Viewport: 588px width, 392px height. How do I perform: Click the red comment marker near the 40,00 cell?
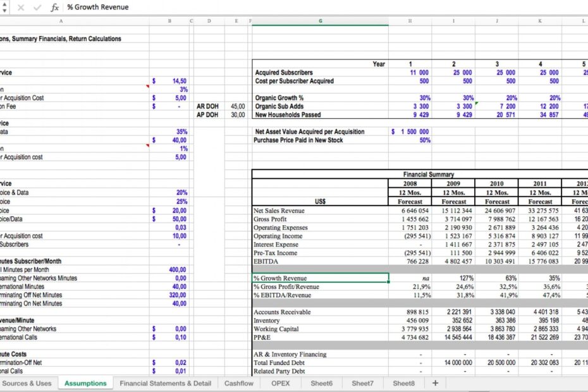pyautogui.click(x=147, y=145)
